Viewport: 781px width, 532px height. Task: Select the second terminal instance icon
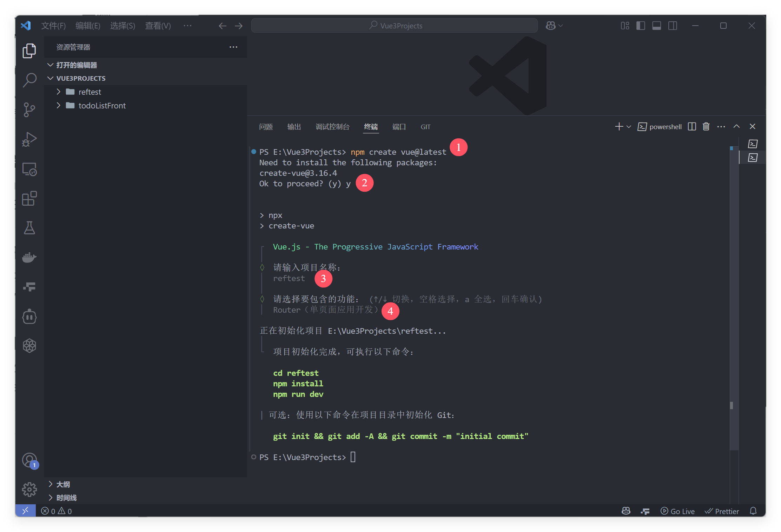pyautogui.click(x=753, y=158)
